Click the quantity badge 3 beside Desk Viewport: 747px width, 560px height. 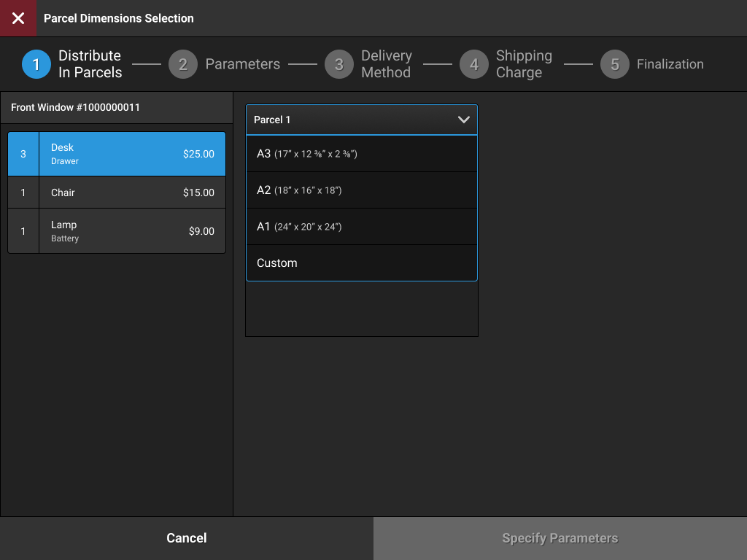[23, 154]
